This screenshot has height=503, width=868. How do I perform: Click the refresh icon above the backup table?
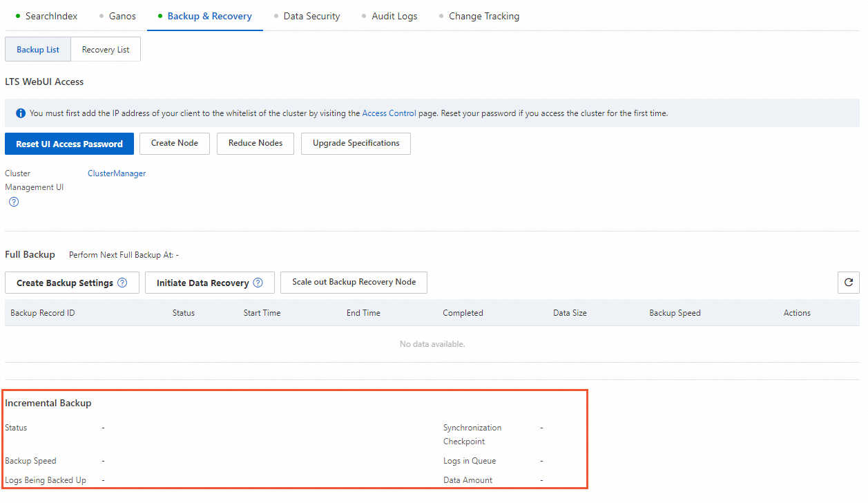pos(849,283)
